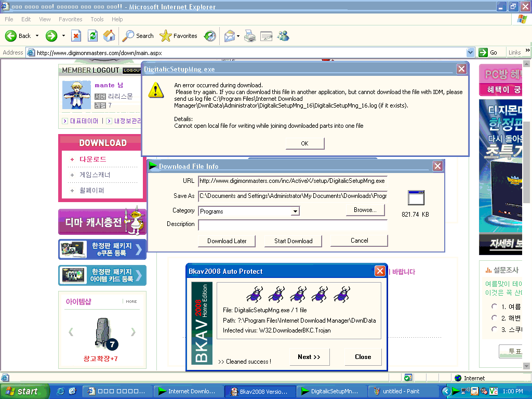Viewport: 532px width, 399px height.
Task: Open the File menu
Action: (9, 19)
